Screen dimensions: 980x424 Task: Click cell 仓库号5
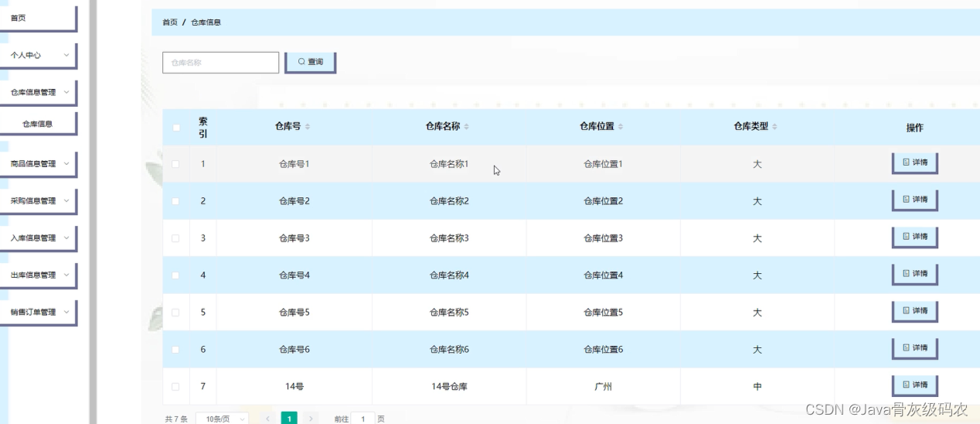(x=294, y=313)
